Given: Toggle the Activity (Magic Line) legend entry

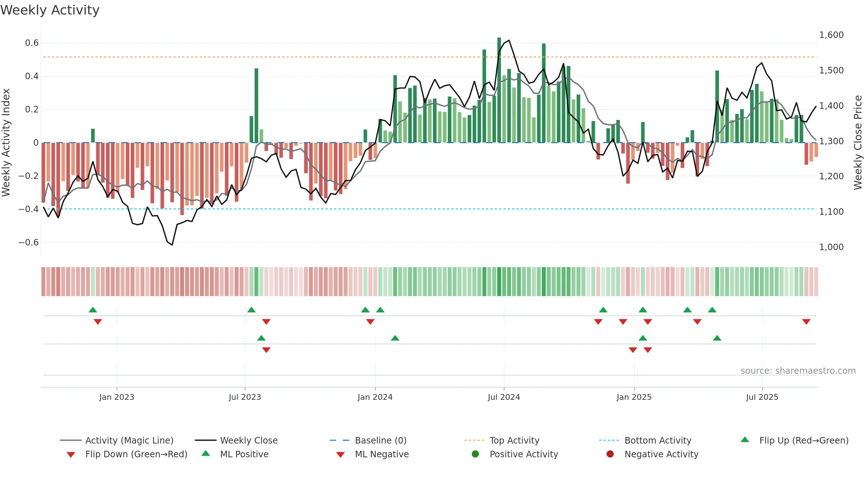Looking at the screenshot, I should (117, 440).
